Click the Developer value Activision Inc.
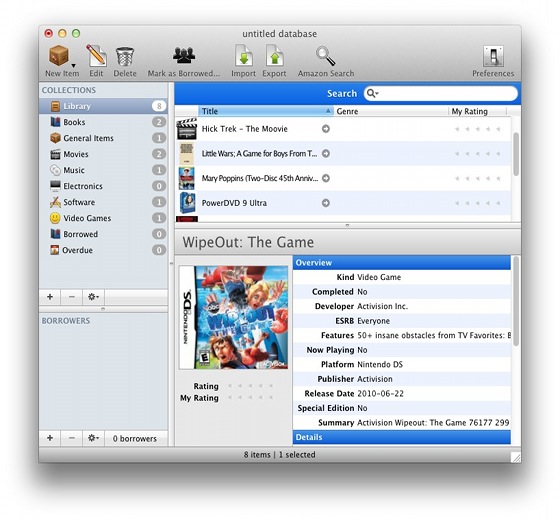Screen dimensions: 560x520 click(382, 306)
